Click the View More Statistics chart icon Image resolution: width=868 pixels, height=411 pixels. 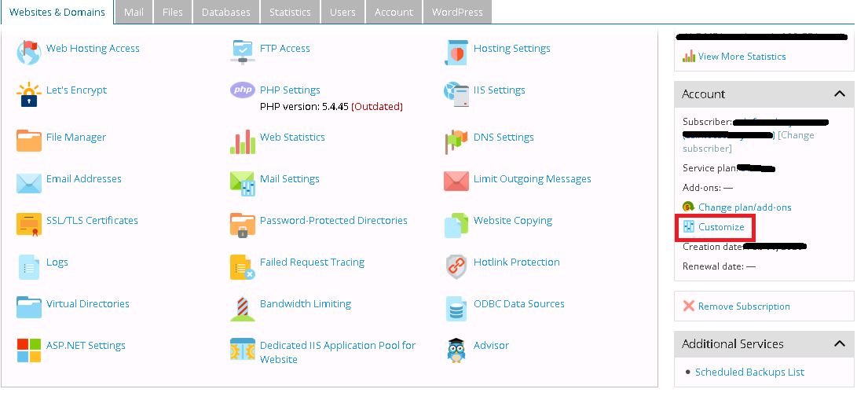(x=689, y=56)
